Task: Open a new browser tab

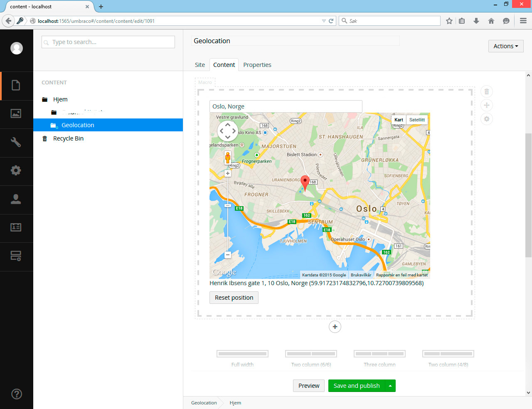Action: pyautogui.click(x=101, y=7)
